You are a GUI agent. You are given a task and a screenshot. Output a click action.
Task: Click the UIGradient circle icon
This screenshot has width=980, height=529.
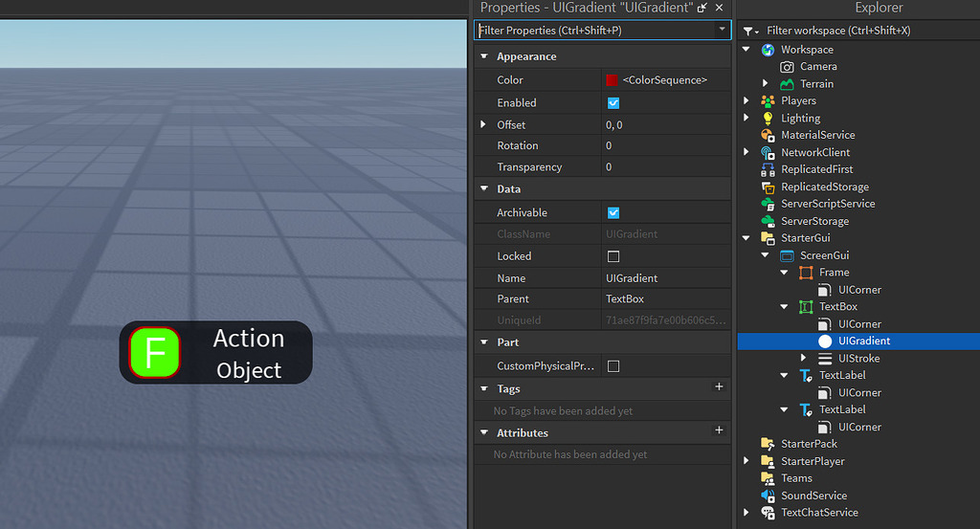click(825, 341)
